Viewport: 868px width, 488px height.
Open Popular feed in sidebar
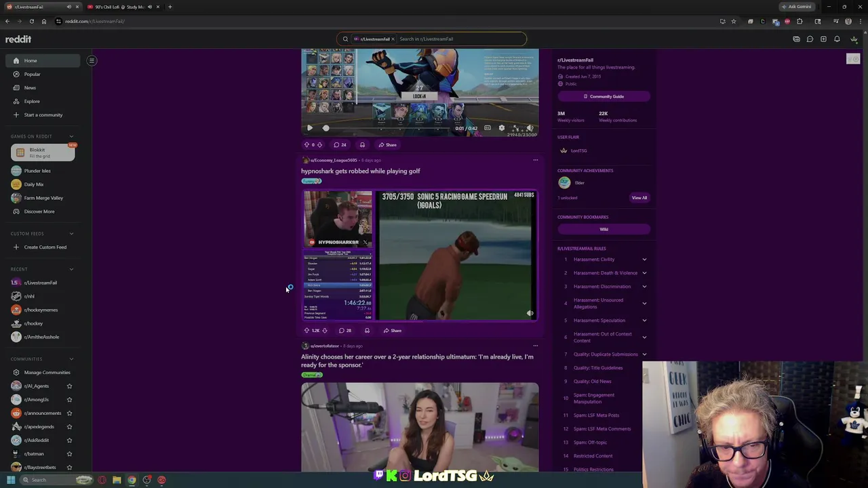tap(43, 74)
